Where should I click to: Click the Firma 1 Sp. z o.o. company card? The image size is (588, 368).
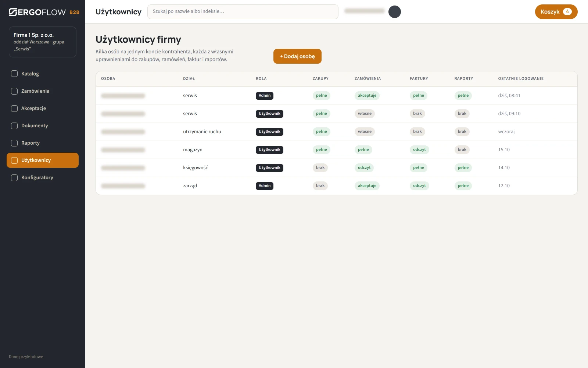(43, 42)
